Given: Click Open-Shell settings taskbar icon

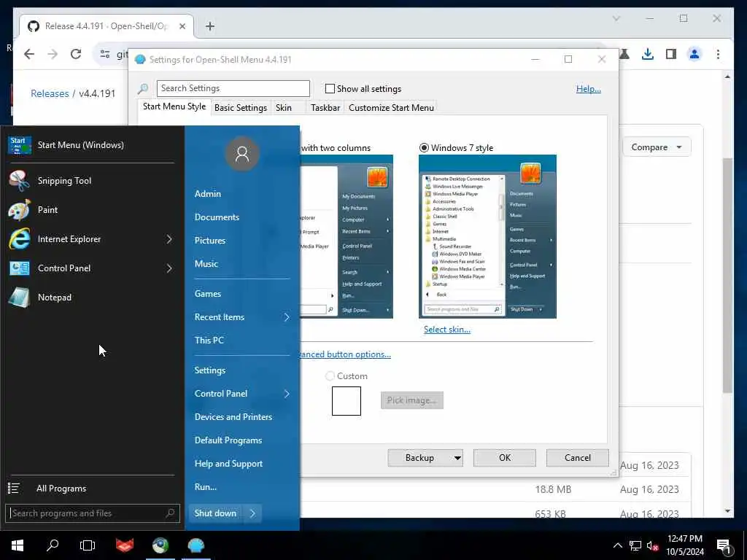Looking at the screenshot, I should 196,545.
